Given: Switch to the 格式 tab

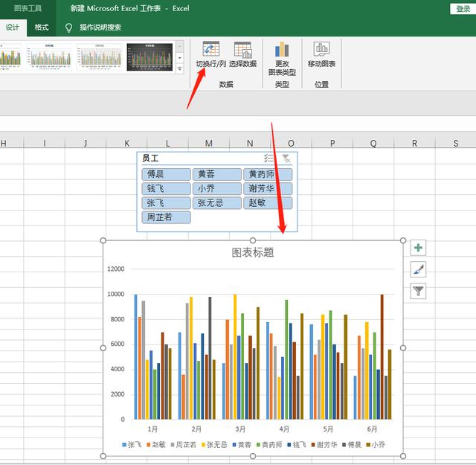Looking at the screenshot, I should pos(42,28).
